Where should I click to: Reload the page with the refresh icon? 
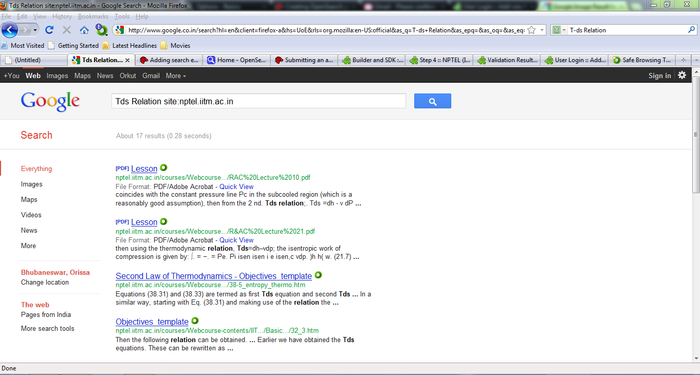point(49,30)
